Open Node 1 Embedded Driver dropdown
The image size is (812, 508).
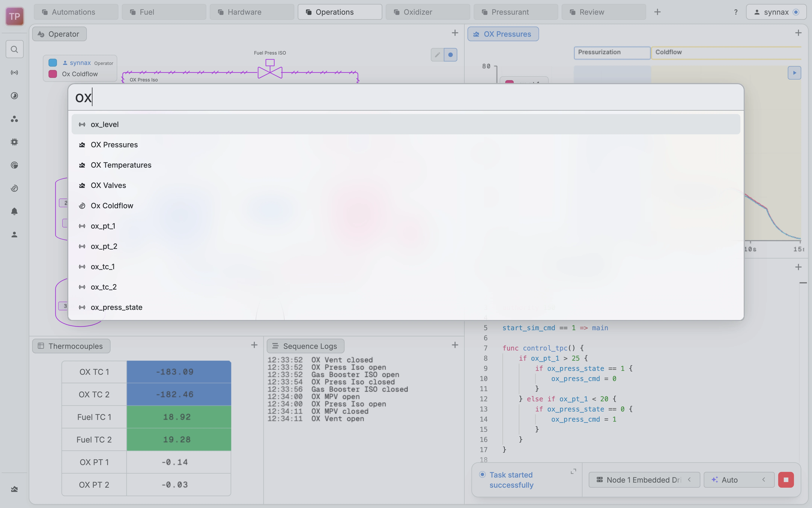point(644,480)
